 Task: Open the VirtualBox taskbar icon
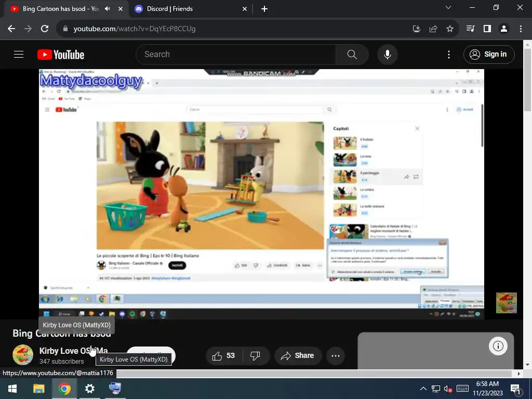coord(115,389)
